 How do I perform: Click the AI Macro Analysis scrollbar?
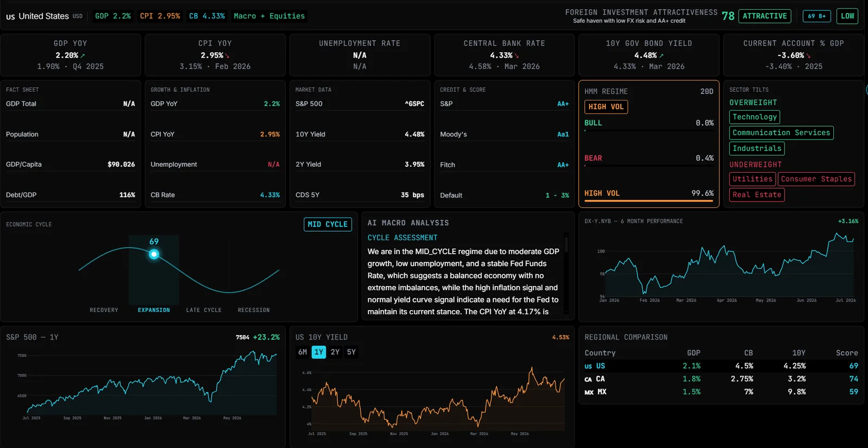point(566,273)
